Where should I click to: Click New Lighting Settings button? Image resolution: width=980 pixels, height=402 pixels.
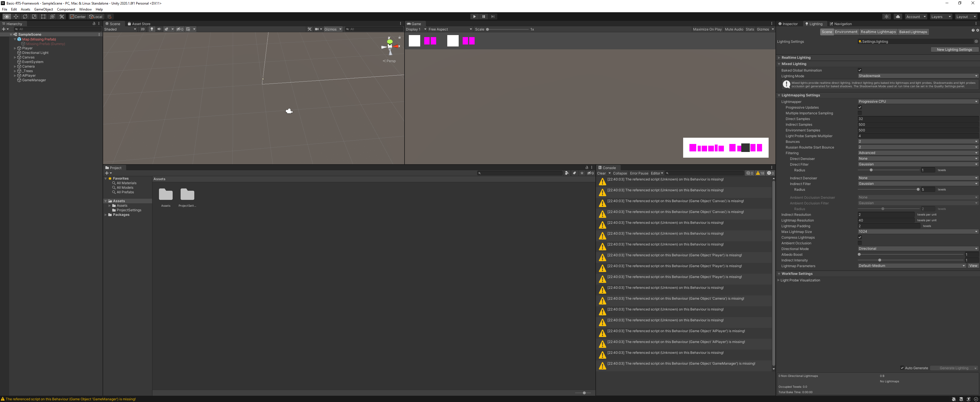pyautogui.click(x=955, y=49)
